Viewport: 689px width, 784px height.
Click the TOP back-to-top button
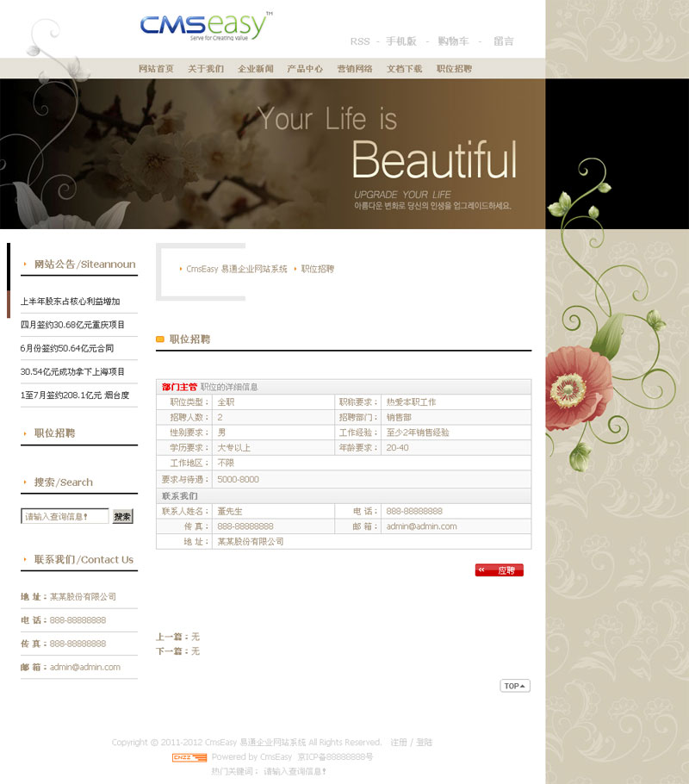(x=515, y=686)
